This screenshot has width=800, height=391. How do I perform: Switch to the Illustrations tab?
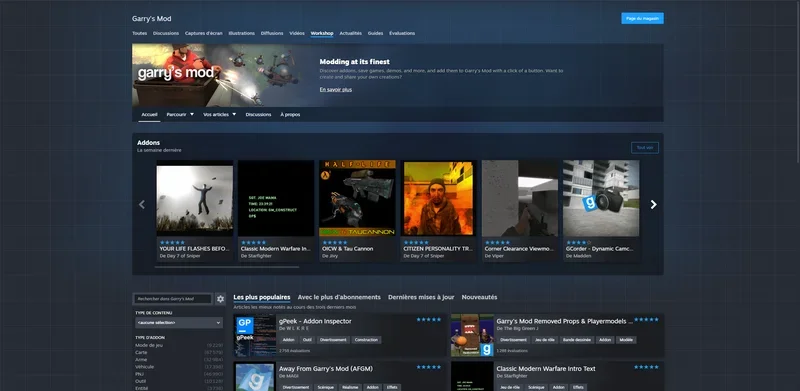coord(241,33)
